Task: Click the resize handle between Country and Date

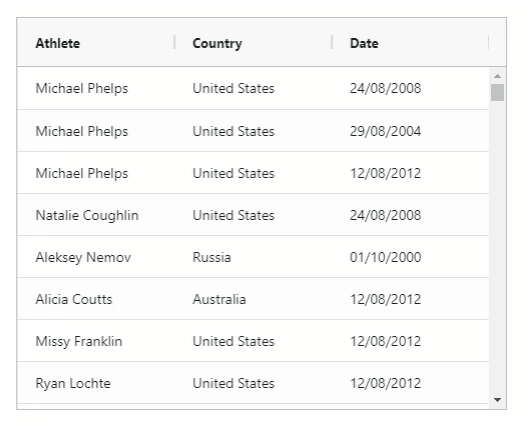Action: 332,42
